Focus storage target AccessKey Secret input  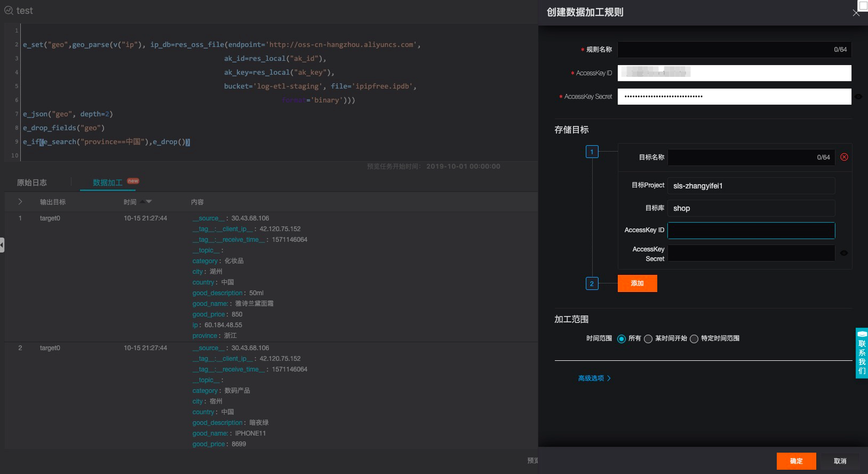click(751, 253)
